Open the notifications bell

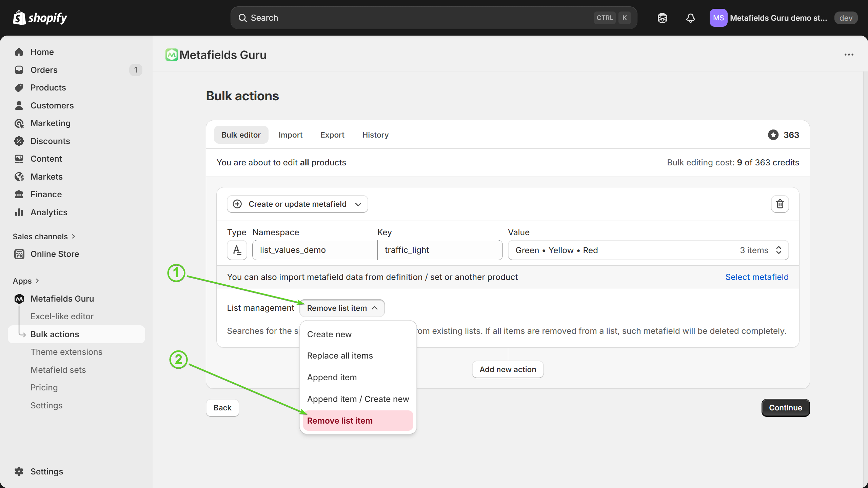click(x=690, y=18)
